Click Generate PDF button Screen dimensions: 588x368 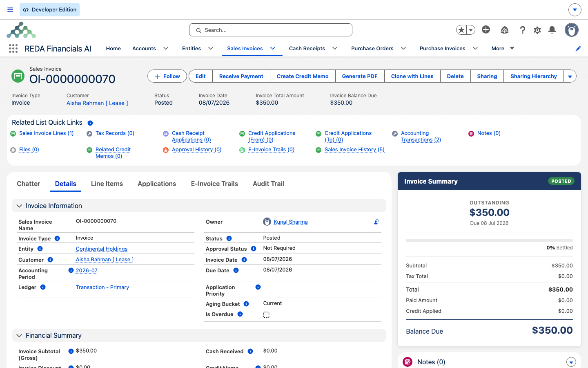click(x=360, y=76)
